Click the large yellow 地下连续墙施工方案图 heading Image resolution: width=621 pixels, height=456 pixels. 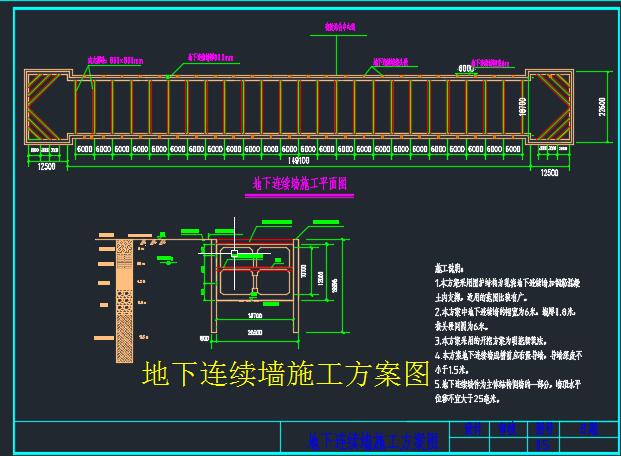coord(286,374)
